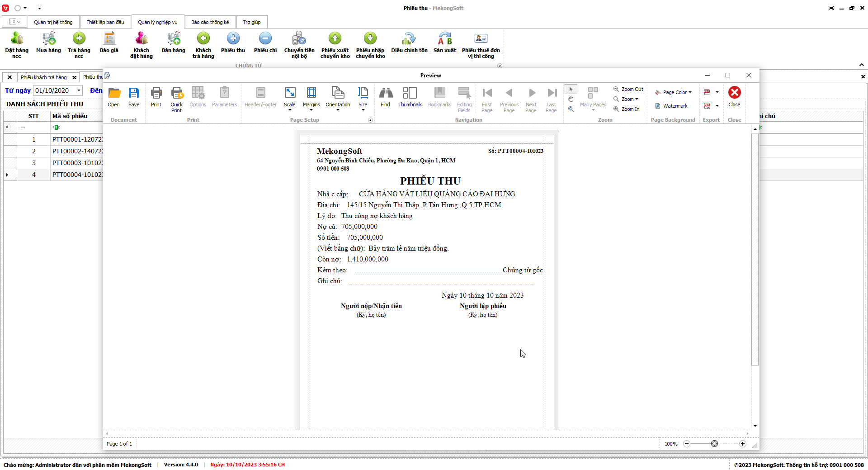Save the preview document
Screen dimensions: 868x470
point(134,97)
